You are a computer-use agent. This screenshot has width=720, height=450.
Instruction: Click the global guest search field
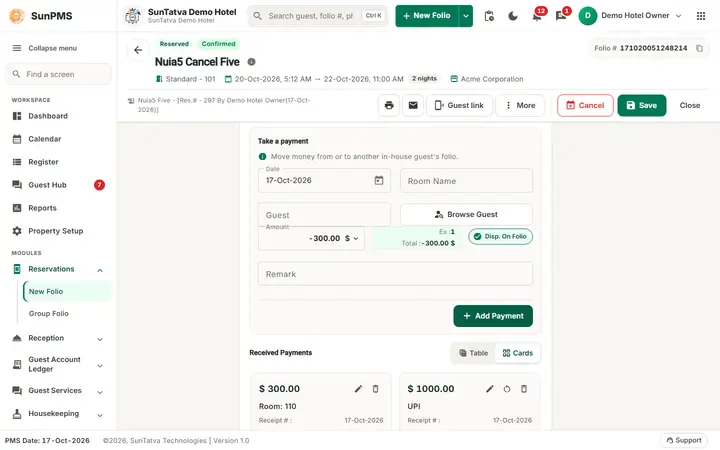318,16
